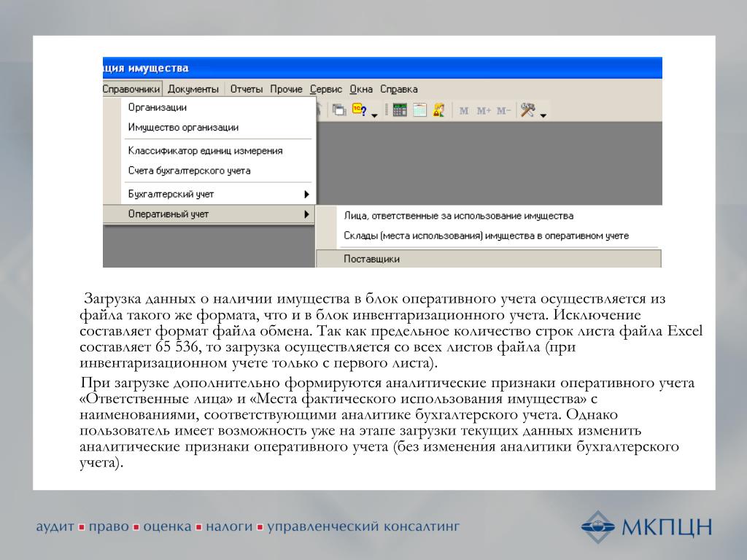Open the Прочие menu
Image resolution: width=747 pixels, height=560 pixels.
[286, 89]
